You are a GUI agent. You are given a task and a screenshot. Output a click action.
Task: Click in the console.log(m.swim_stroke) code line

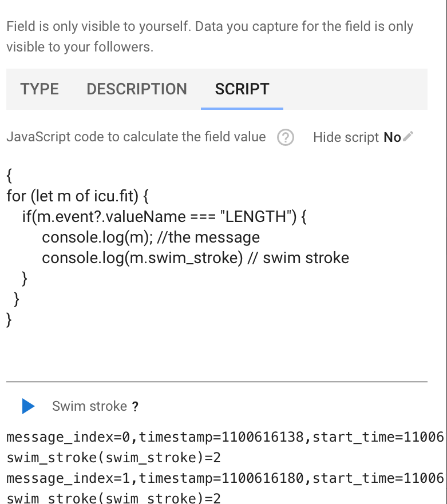click(x=195, y=258)
